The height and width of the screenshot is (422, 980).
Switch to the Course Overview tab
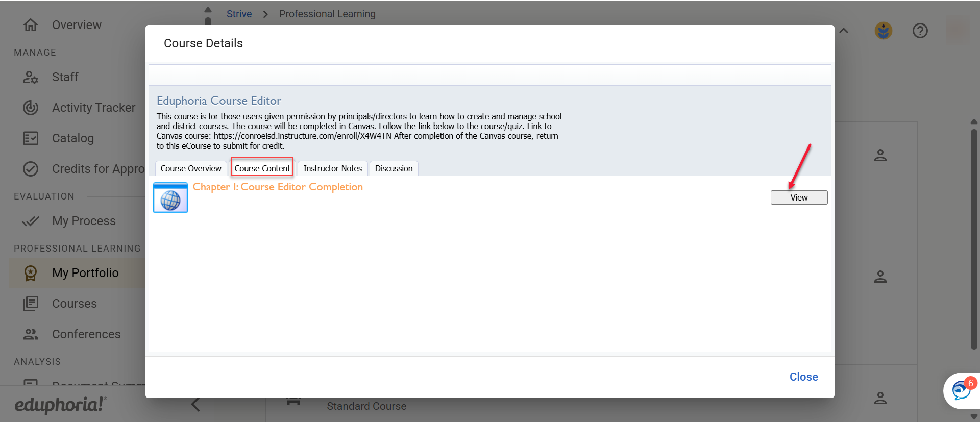pyautogui.click(x=191, y=168)
